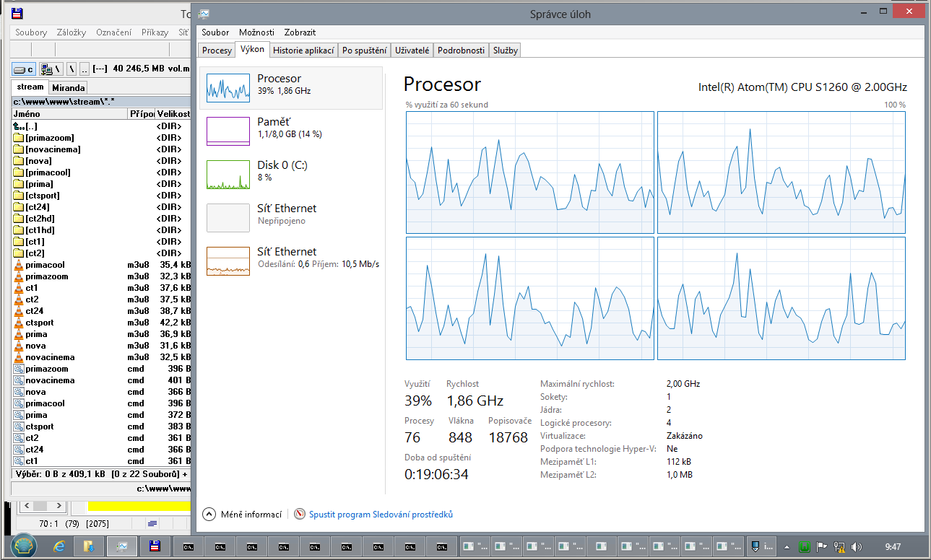Select the [nova] folder

(x=101, y=161)
